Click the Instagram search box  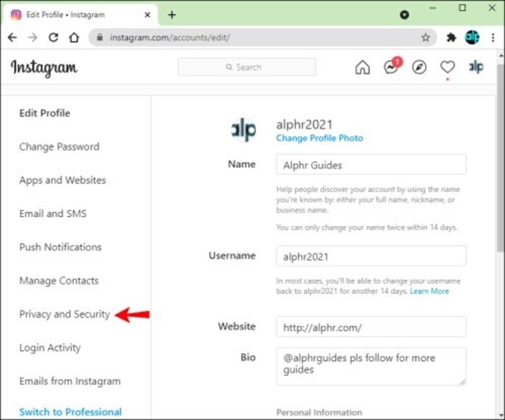247,67
